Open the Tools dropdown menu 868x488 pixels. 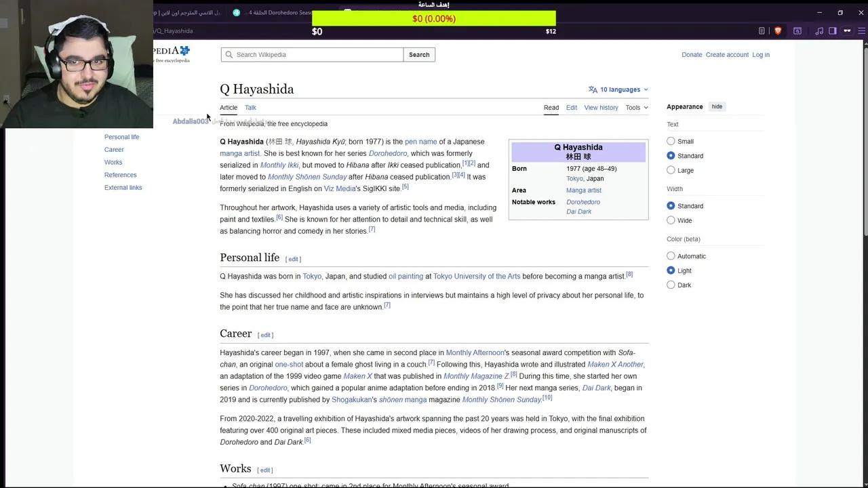coord(637,107)
